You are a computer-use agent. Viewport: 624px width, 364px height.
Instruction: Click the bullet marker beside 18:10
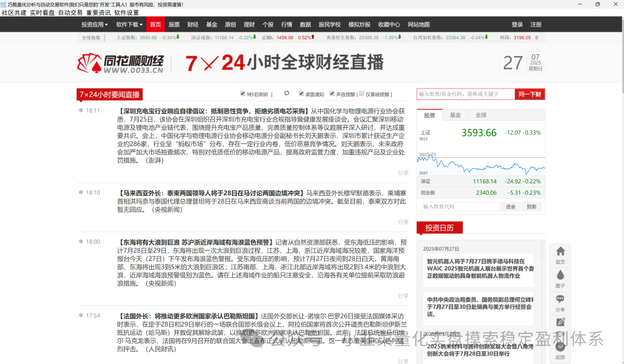tap(81, 192)
